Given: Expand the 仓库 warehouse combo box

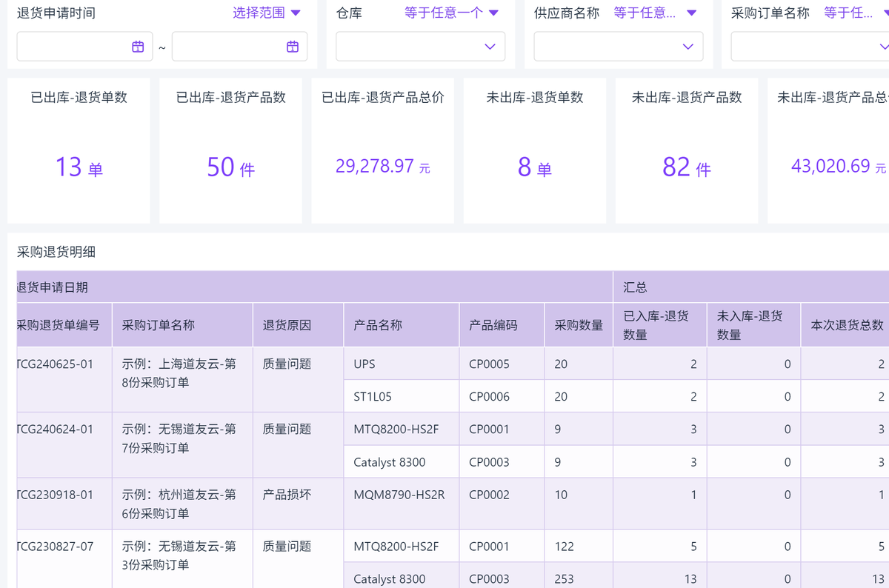Looking at the screenshot, I should pos(420,47).
